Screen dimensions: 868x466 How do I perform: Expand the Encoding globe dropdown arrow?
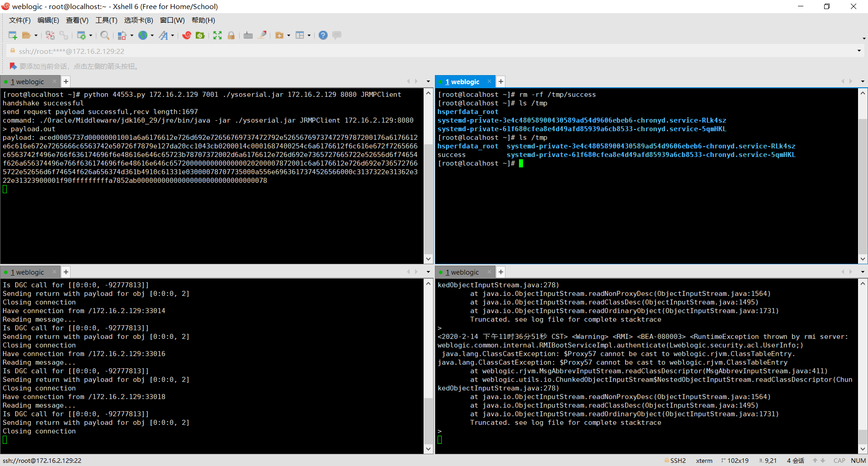pos(152,35)
